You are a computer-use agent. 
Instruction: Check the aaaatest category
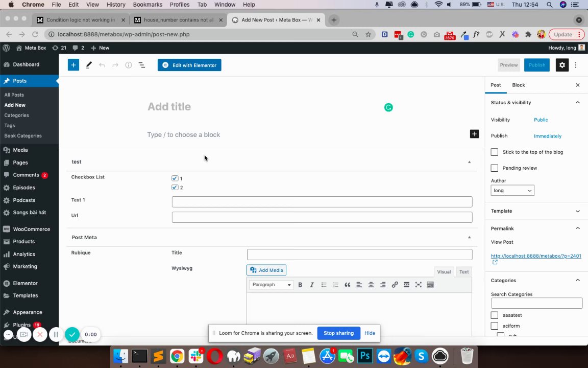tap(494, 315)
